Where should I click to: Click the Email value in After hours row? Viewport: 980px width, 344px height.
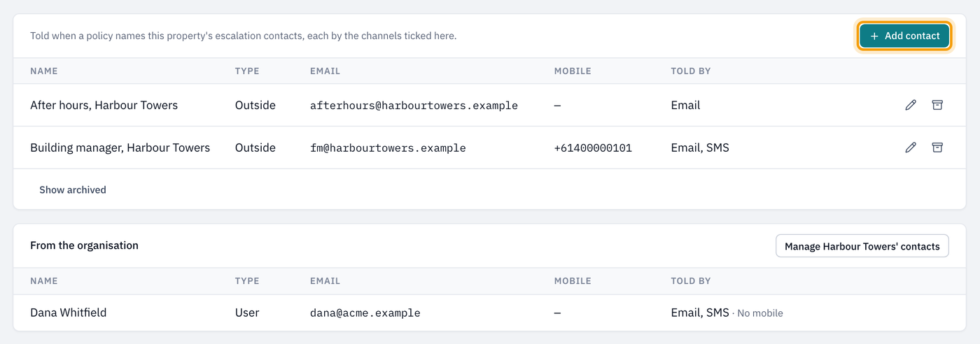pyautogui.click(x=685, y=106)
